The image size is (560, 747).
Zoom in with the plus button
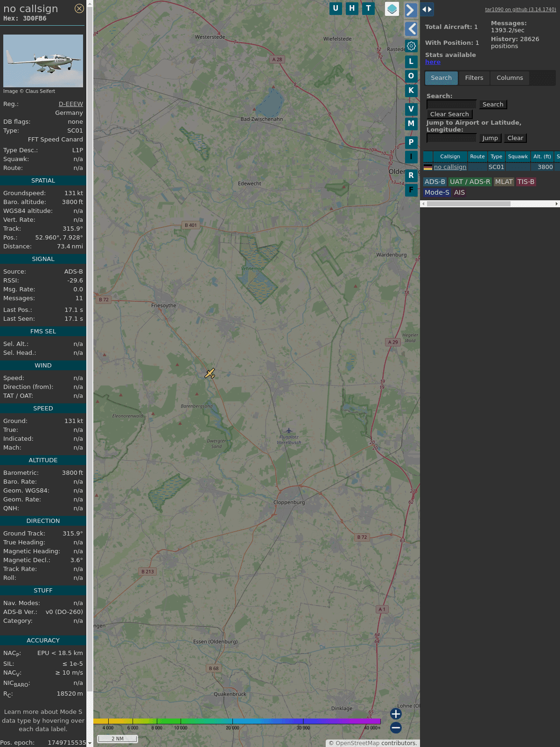click(x=396, y=714)
